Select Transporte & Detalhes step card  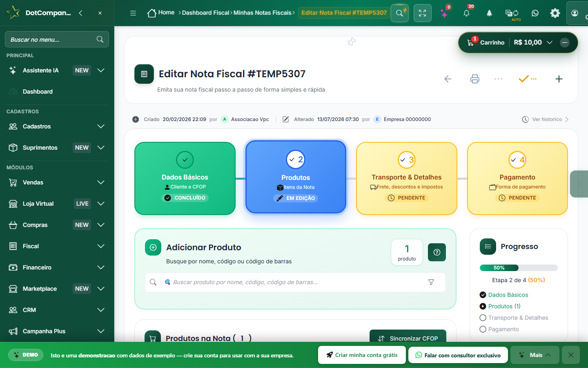point(407,178)
